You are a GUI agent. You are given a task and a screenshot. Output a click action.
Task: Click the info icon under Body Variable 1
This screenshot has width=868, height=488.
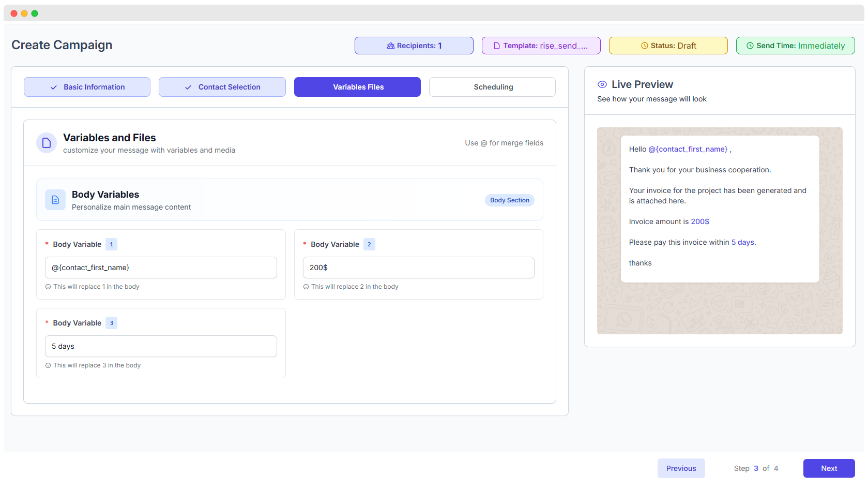click(48, 287)
